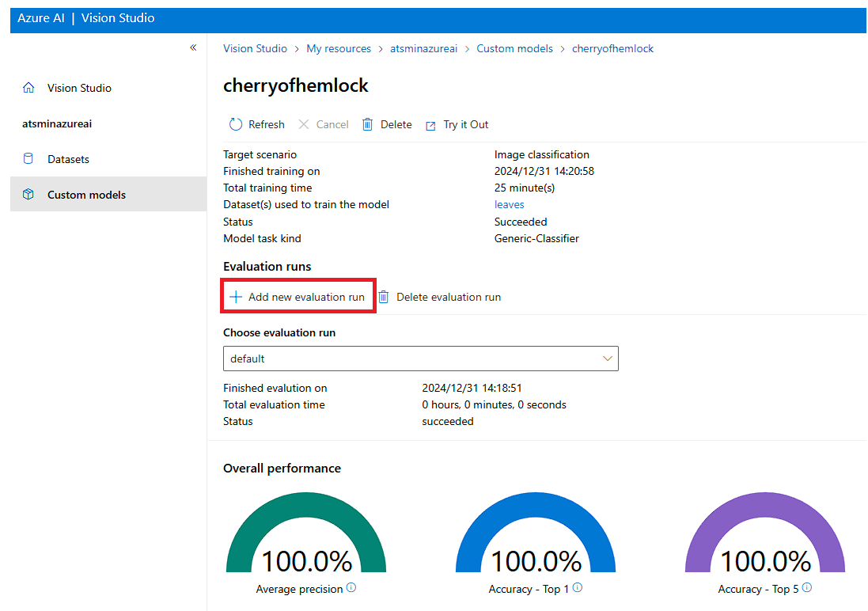The width and height of the screenshot is (868, 611).
Task: Open Accuracy - Top 1 info icon
Action: [x=578, y=588]
